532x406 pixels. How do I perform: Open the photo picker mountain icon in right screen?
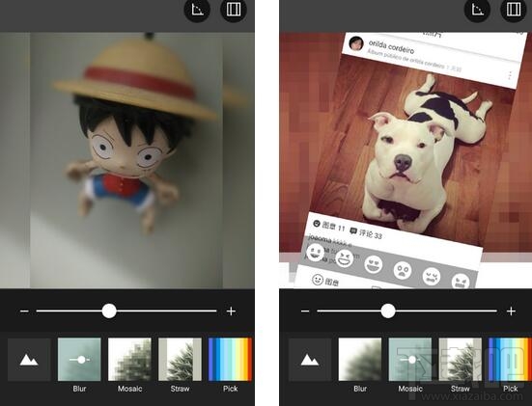[x=310, y=360]
